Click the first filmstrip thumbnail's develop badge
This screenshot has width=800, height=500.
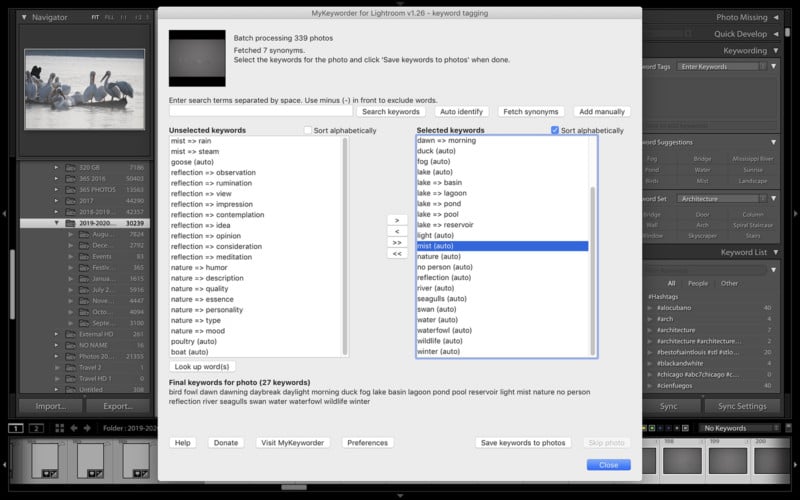click(54, 474)
